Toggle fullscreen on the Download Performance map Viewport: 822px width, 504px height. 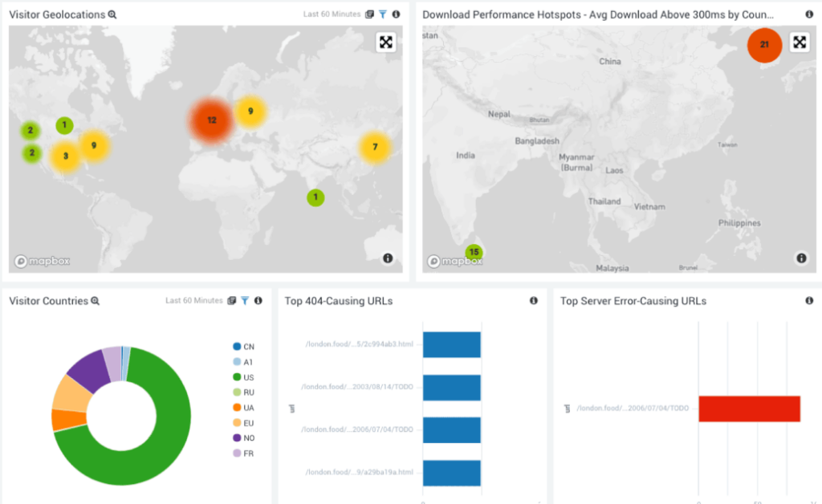tap(800, 43)
